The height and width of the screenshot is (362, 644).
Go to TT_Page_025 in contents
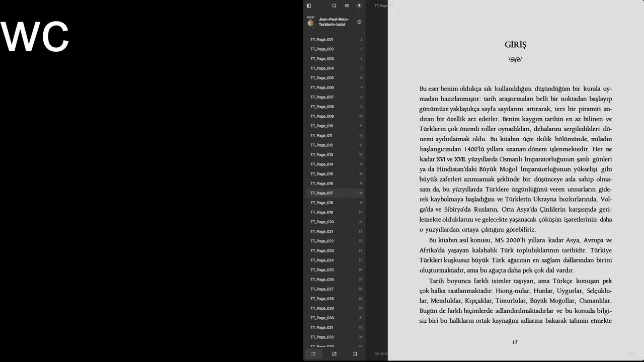tap(335, 269)
